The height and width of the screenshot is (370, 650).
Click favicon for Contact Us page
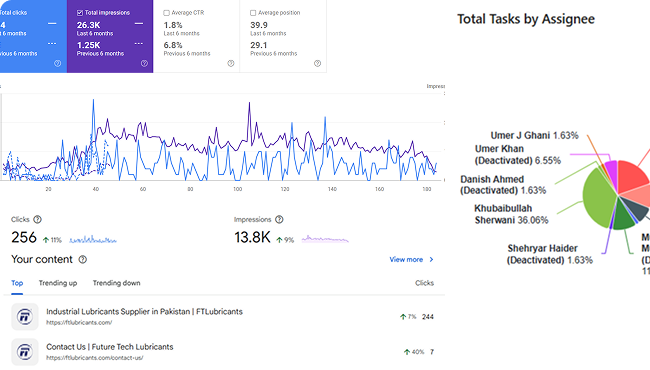[x=25, y=352]
